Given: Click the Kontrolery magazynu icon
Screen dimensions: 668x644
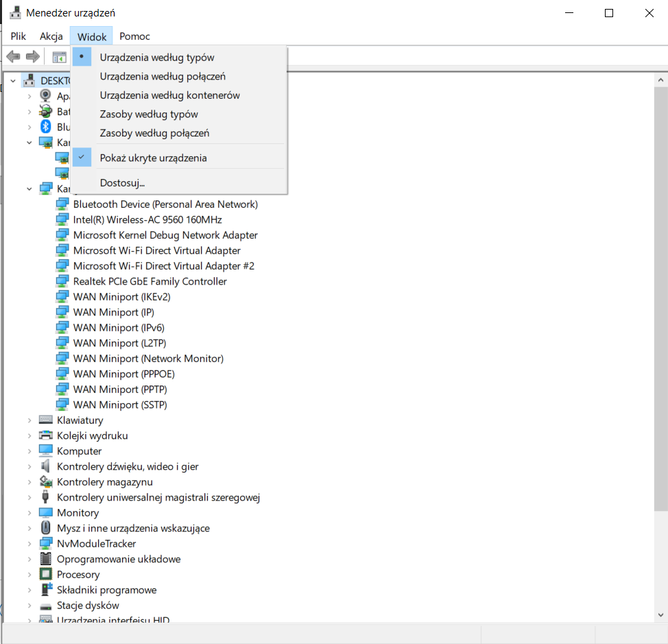Looking at the screenshot, I should (x=45, y=481).
